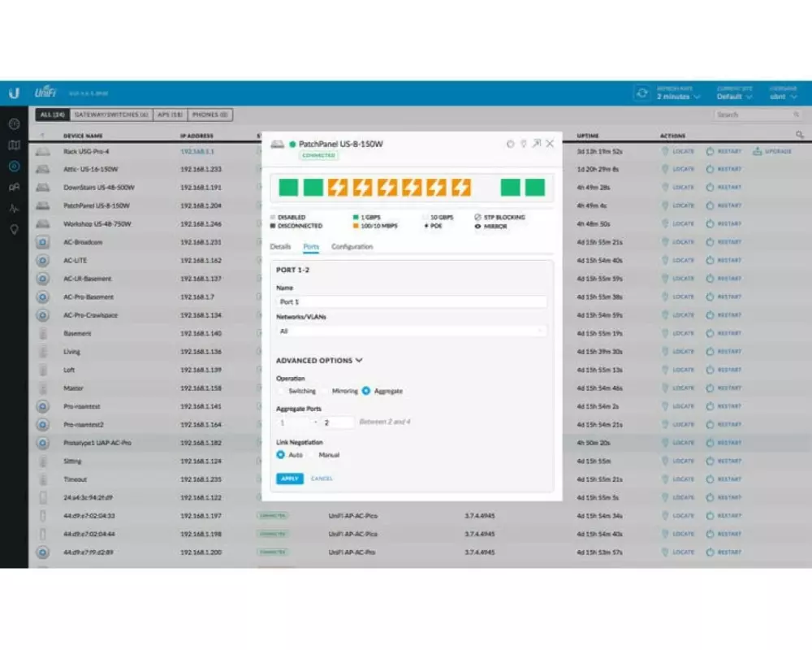812x650 pixels.
Task: Select first green SFP port on right
Action: [510, 187]
